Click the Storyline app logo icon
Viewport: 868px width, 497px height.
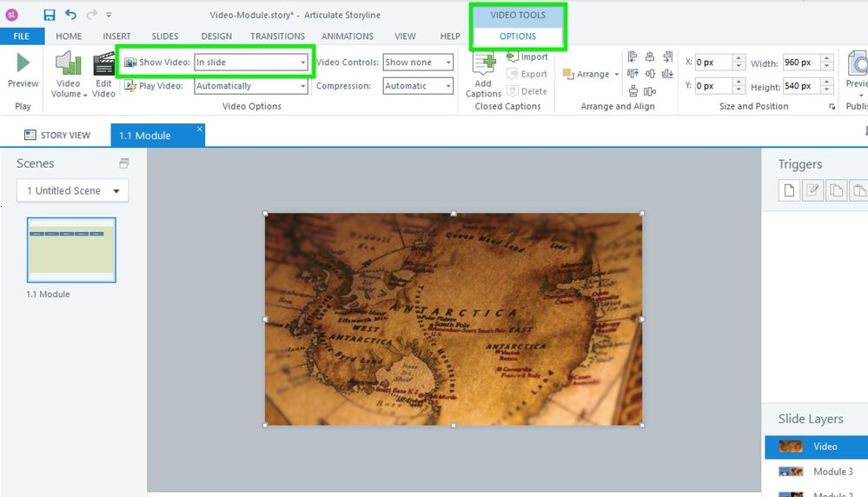11,15
